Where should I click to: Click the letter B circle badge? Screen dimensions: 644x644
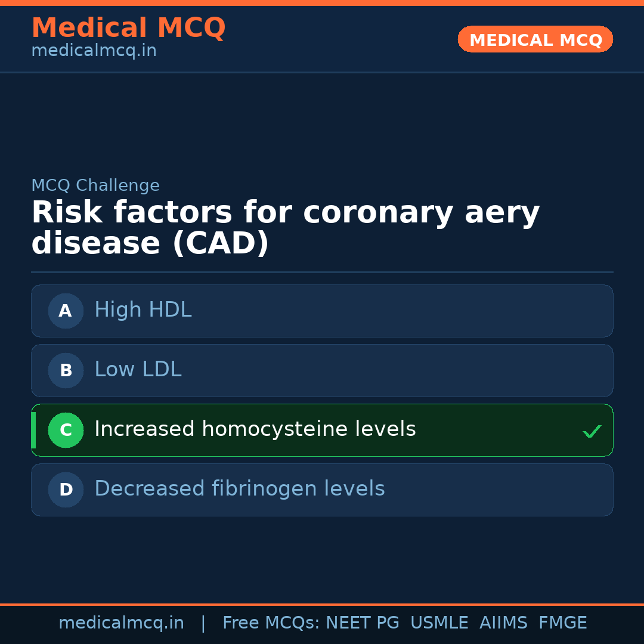pos(66,370)
